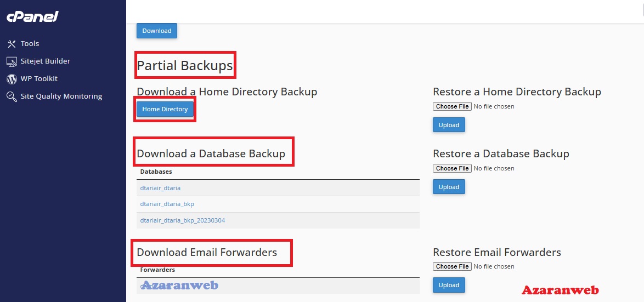
Task: Click the cPanel logo
Action: coord(32,16)
